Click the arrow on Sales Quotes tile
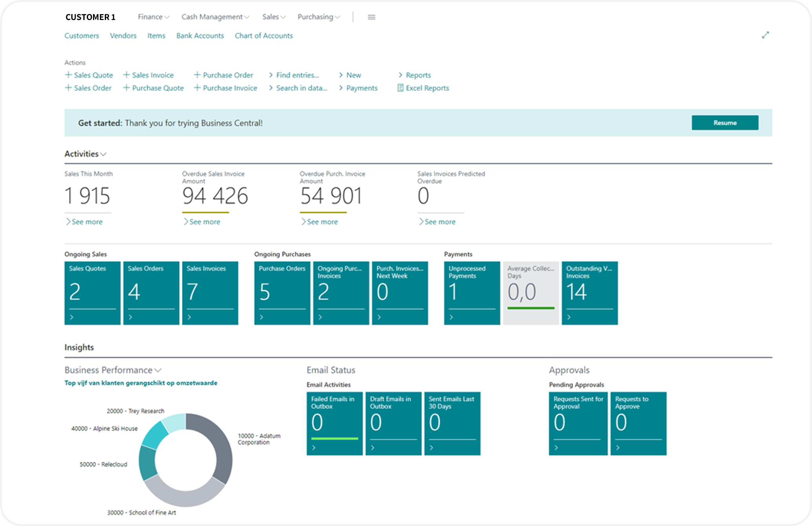Image resolution: width=812 pixels, height=526 pixels. click(71, 317)
